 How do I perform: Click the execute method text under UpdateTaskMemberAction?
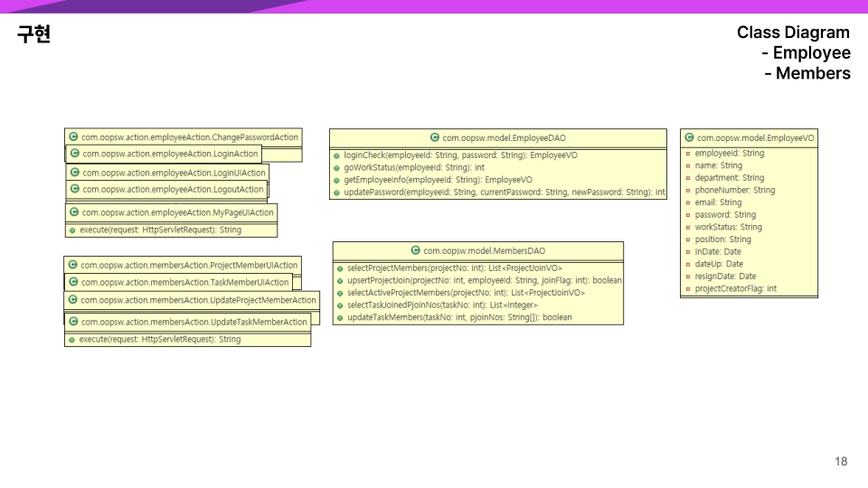[160, 340]
